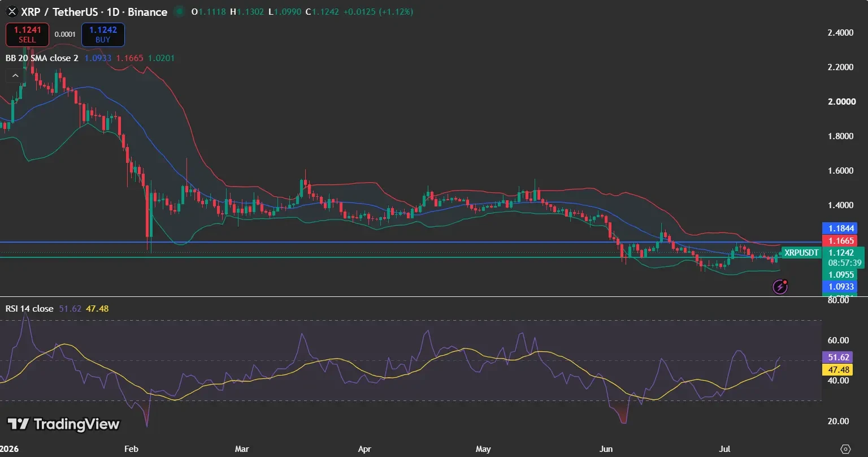
Task: Click the high price H1.1302 value
Action: (x=247, y=12)
